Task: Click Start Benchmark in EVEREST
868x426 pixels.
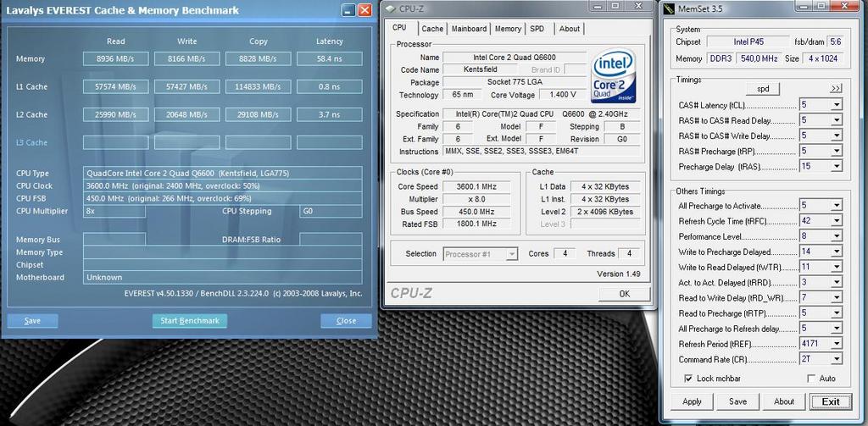Action: [190, 321]
